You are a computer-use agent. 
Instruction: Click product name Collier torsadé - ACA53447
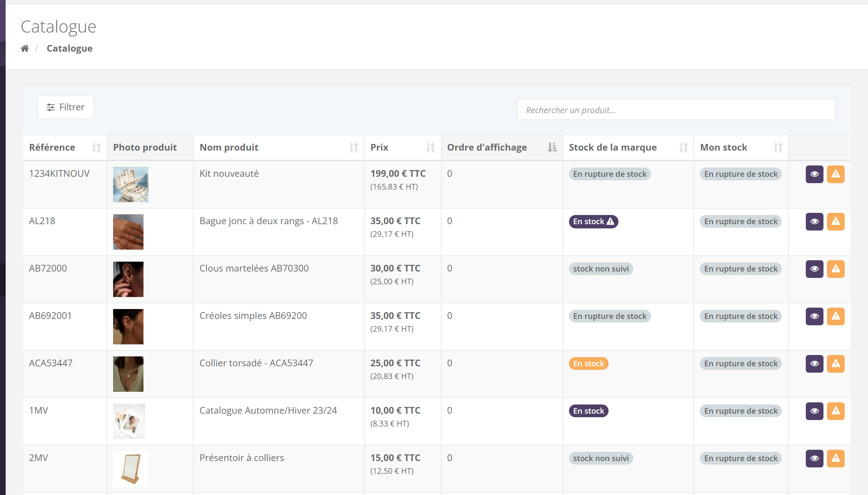click(256, 363)
